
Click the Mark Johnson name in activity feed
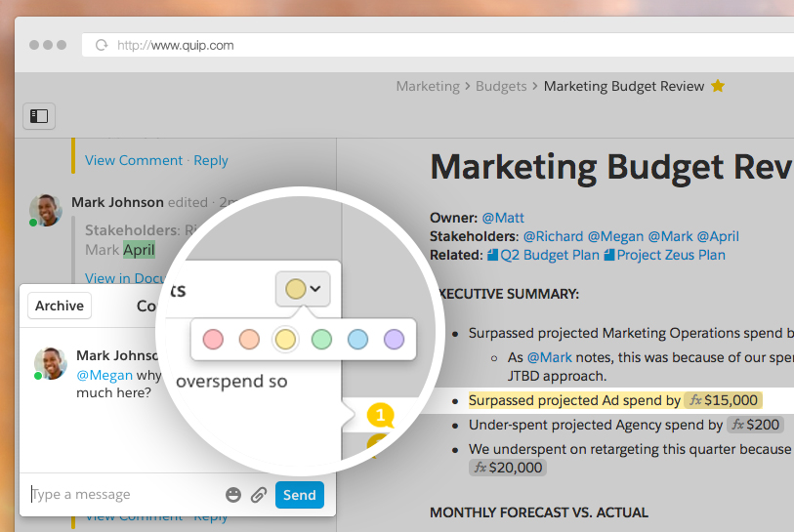click(117, 202)
